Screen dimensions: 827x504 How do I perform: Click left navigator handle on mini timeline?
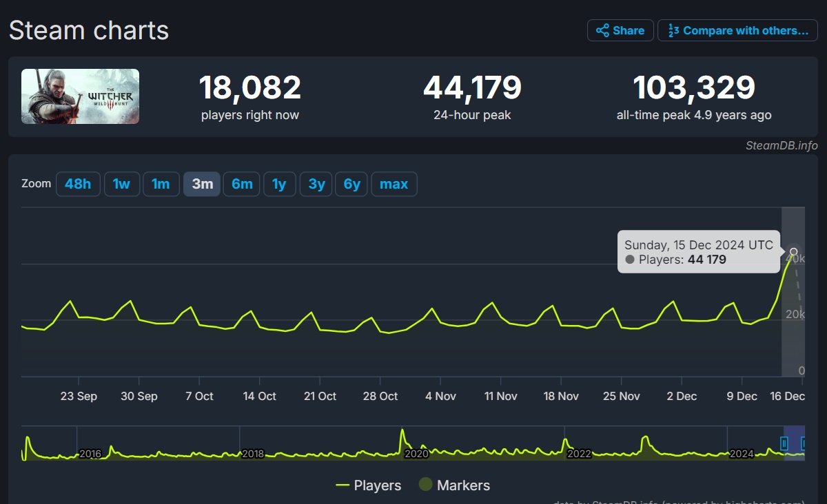[784, 443]
